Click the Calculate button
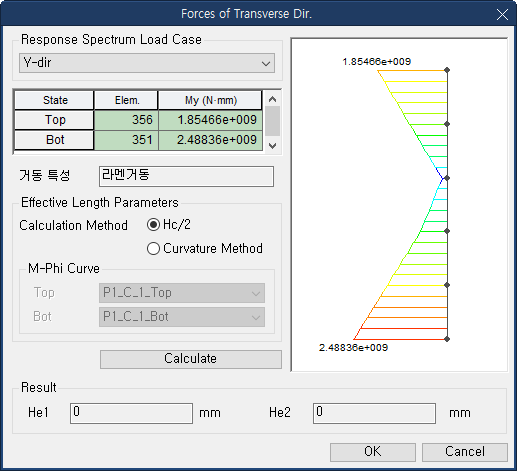 [191, 359]
